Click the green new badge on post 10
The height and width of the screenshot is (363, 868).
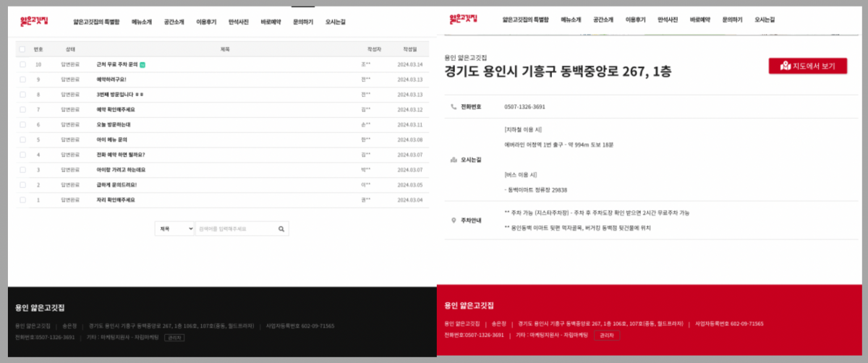pyautogui.click(x=142, y=64)
